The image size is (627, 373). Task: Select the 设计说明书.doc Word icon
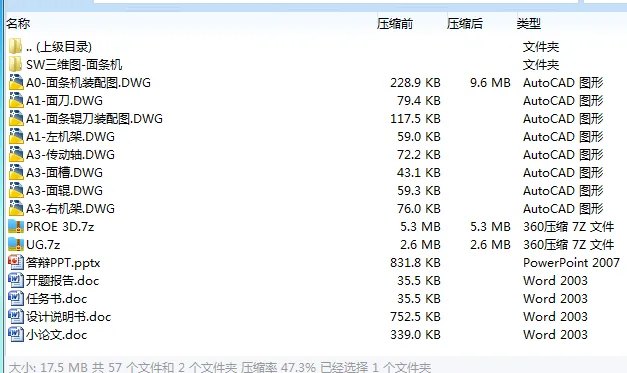click(x=16, y=316)
